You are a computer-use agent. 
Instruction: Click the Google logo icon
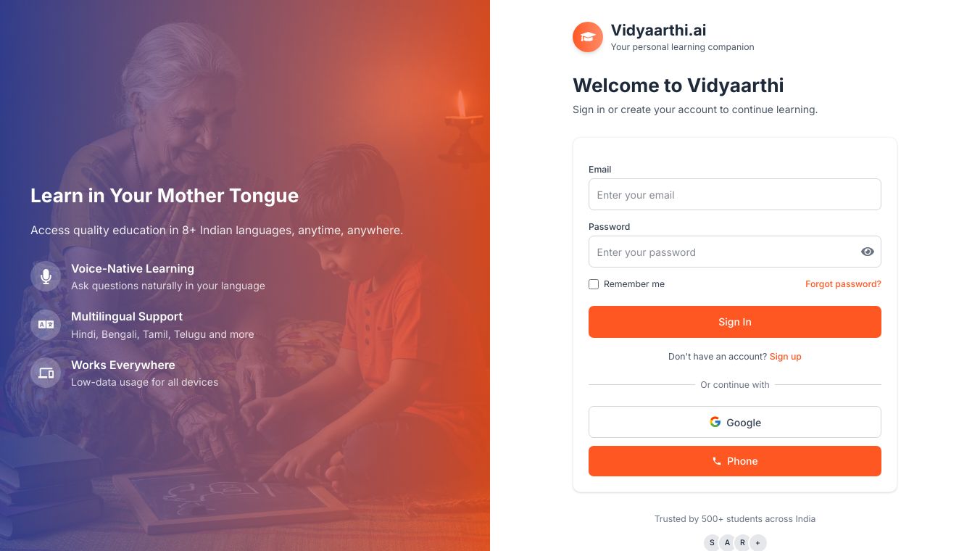(x=715, y=422)
